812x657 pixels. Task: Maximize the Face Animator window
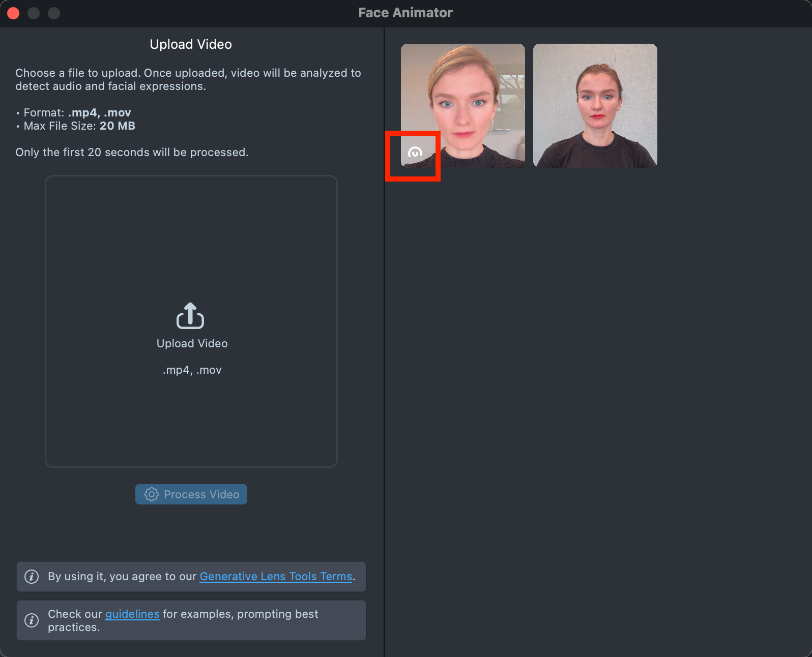pos(54,13)
